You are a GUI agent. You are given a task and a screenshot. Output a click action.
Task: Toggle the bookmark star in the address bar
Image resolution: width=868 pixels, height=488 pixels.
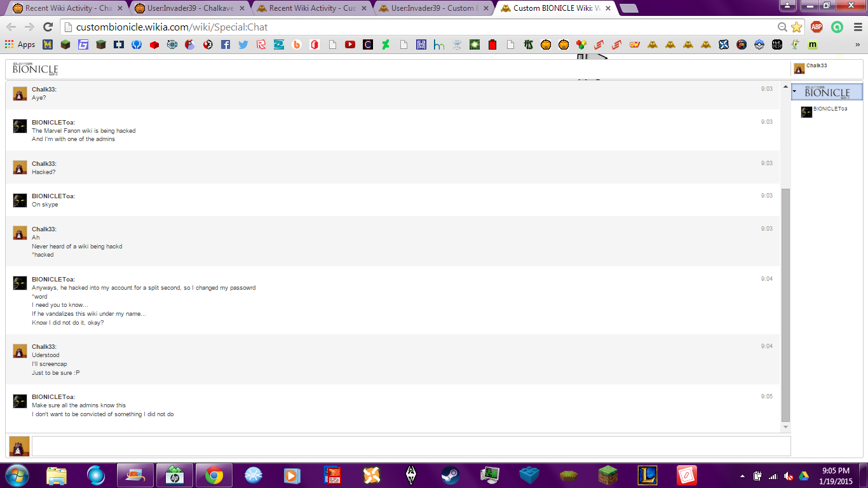coord(796,28)
